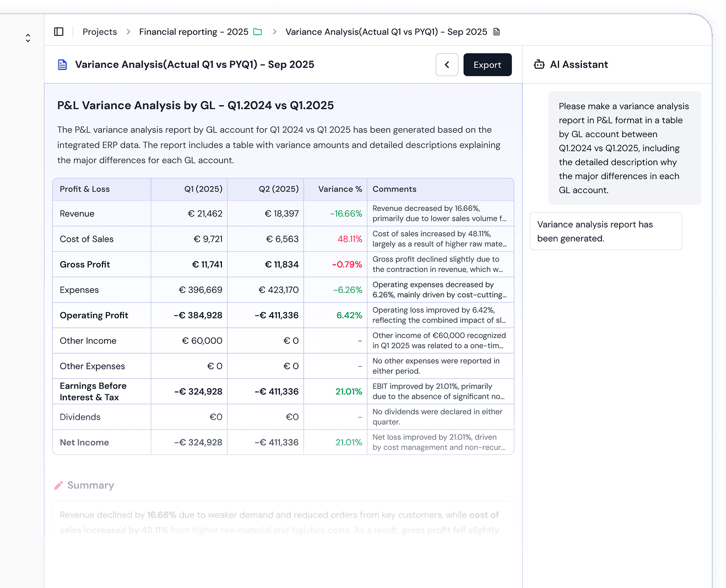
Task: Open Financial reporting – 2025 breadcrumb
Action: click(193, 32)
